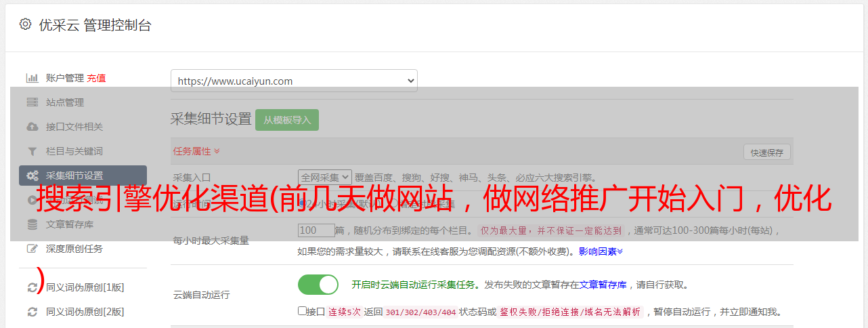Click the filter icon for 栏目与关键词
This screenshot has height=328, width=868.
(x=32, y=151)
